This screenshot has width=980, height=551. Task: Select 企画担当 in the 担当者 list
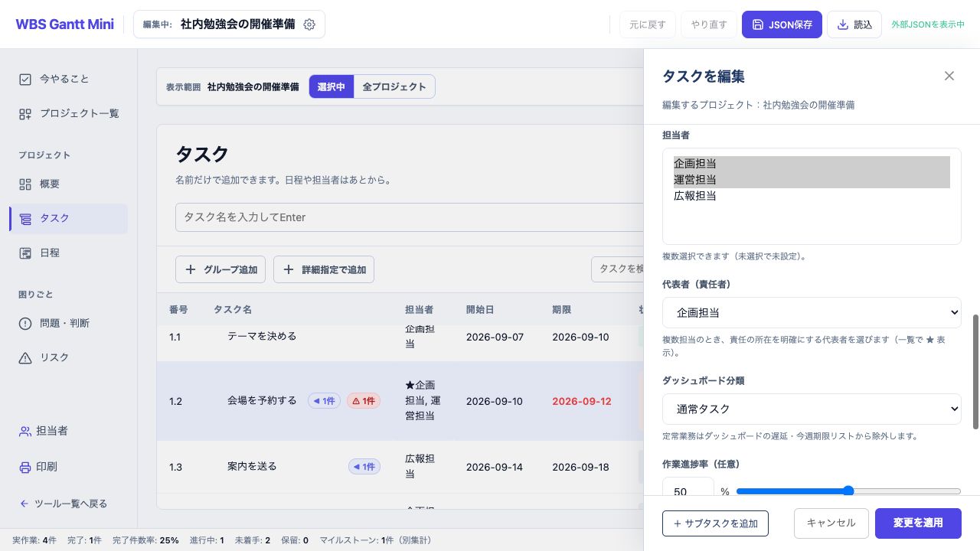pyautogui.click(x=812, y=164)
